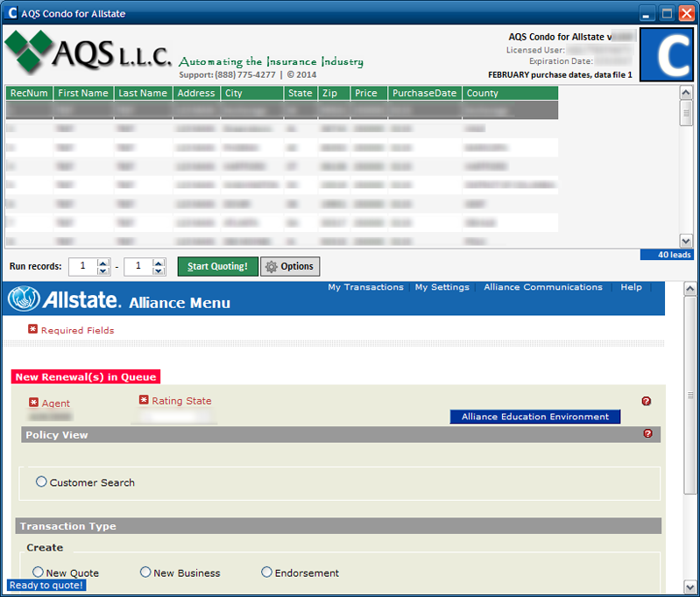This screenshot has width=700, height=597.
Task: Click the Start Quoting! button
Action: (218, 266)
